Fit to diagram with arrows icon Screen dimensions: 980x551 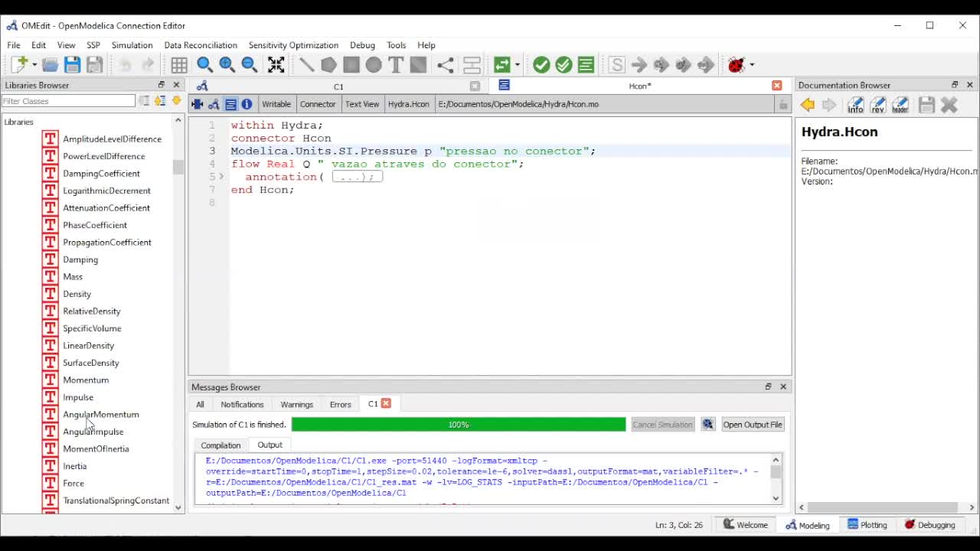(x=276, y=65)
